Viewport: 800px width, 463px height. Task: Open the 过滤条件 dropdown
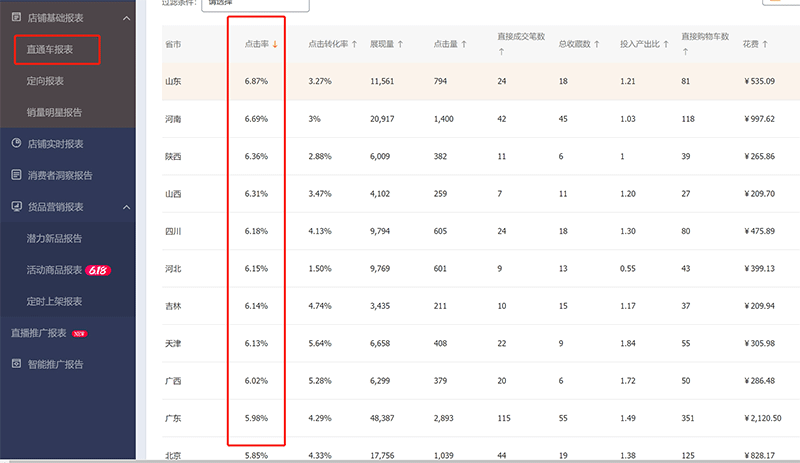coord(255,3)
